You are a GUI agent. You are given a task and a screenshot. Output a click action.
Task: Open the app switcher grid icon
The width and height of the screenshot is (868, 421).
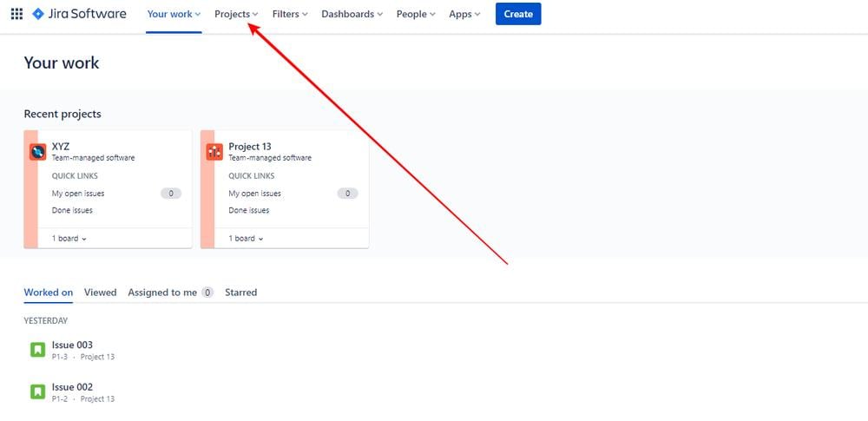pyautogui.click(x=16, y=14)
